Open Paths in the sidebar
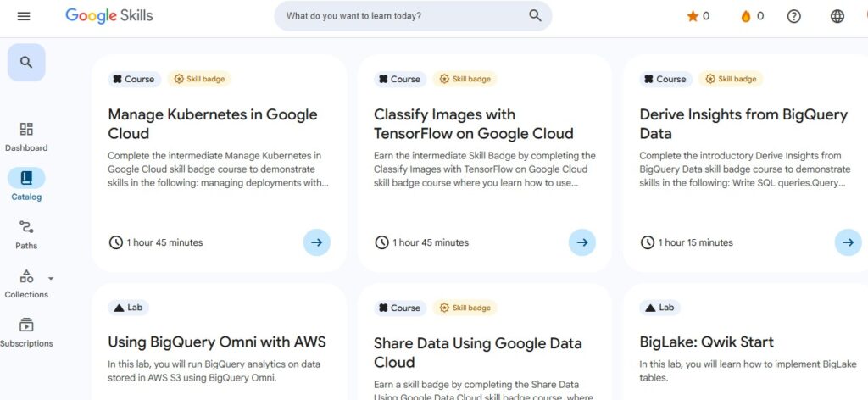The width and height of the screenshot is (868, 400). (26, 235)
